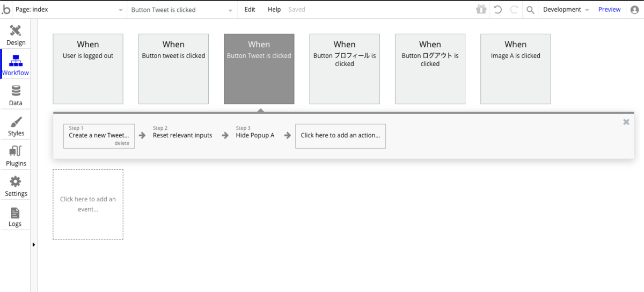
Task: Click the undo arrow icon
Action: point(497,10)
